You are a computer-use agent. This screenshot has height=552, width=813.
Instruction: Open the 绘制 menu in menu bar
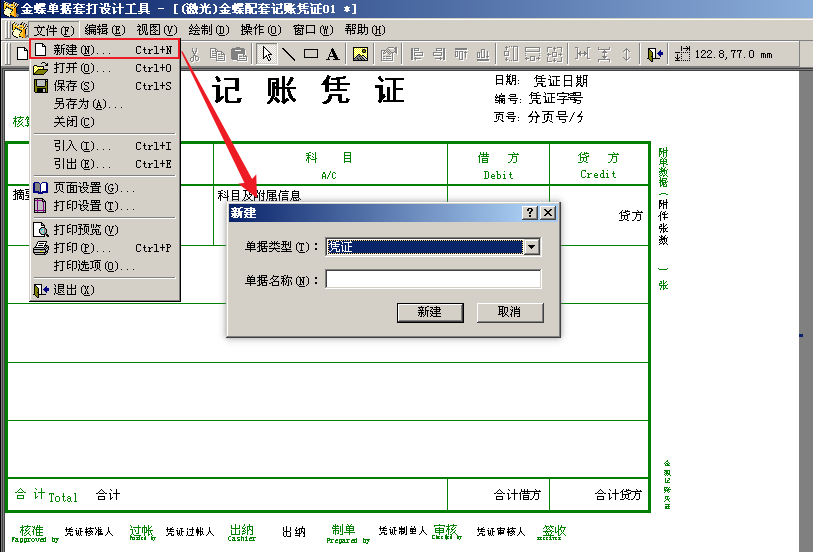tap(207, 30)
